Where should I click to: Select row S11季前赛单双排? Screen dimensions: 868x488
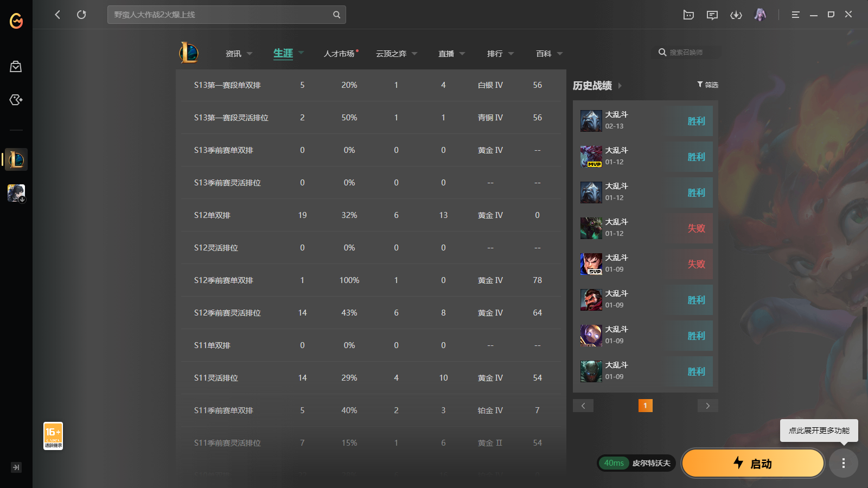tap(371, 410)
